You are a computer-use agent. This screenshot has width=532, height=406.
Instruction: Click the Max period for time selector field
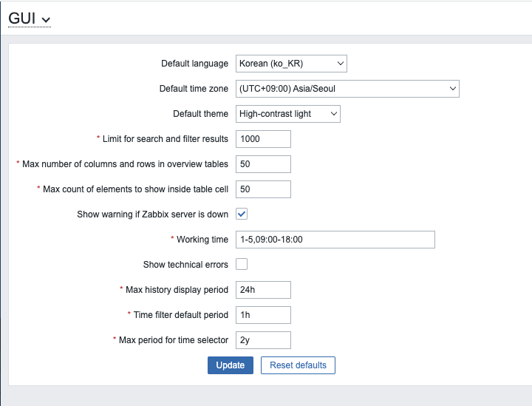pyautogui.click(x=263, y=339)
